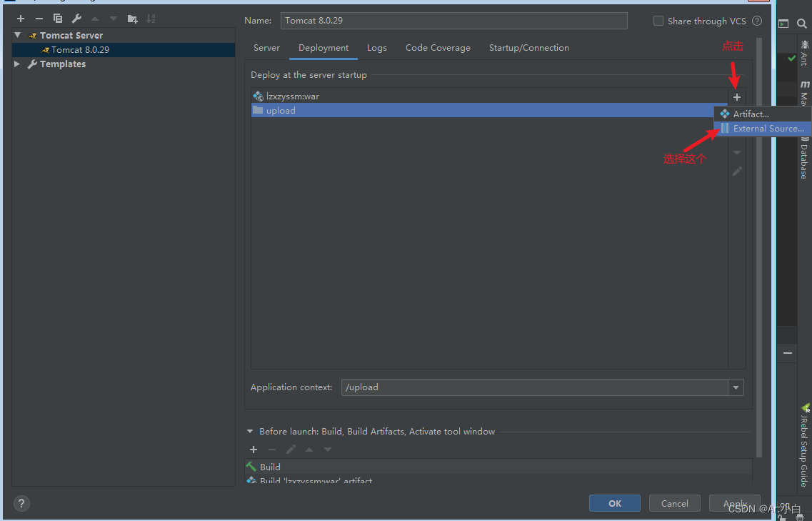Click IDE run anything toolbar icon
812x521 pixels.
click(783, 24)
